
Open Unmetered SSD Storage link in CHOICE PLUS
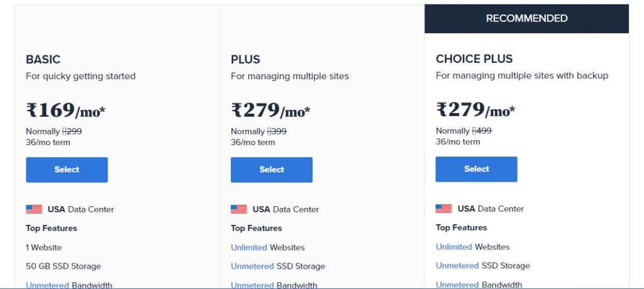point(457,266)
